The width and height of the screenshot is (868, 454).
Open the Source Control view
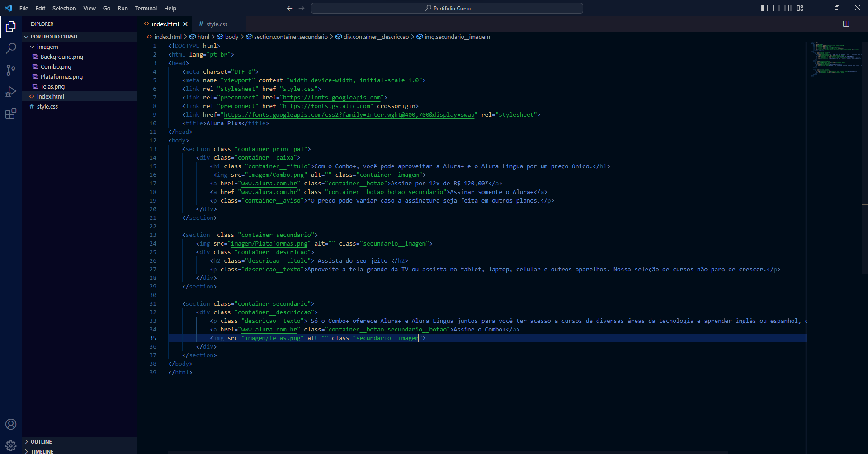11,70
